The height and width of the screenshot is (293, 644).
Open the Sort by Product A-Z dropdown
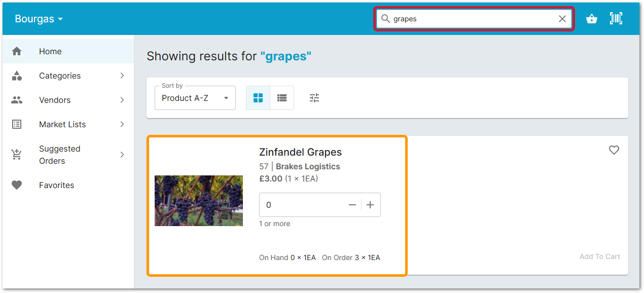click(195, 98)
